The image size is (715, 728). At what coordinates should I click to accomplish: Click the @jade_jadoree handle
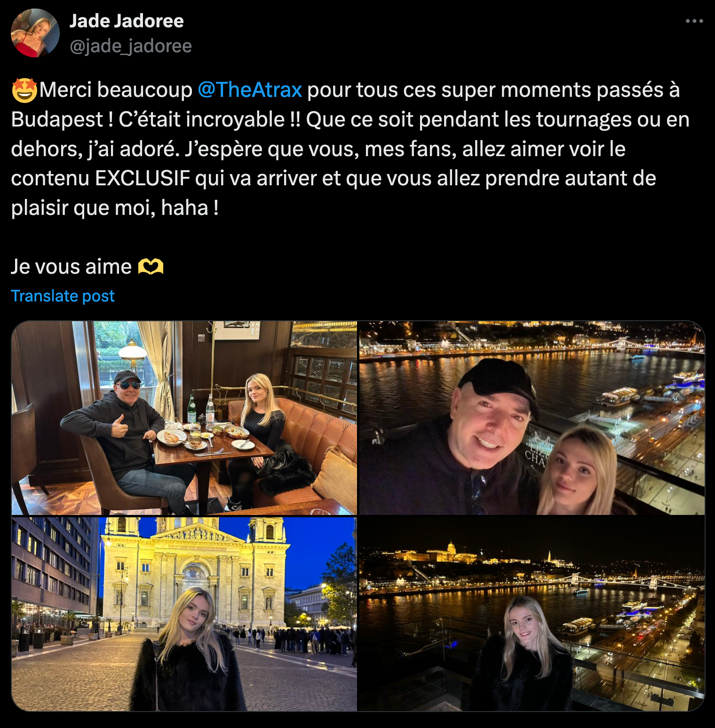tap(131, 46)
